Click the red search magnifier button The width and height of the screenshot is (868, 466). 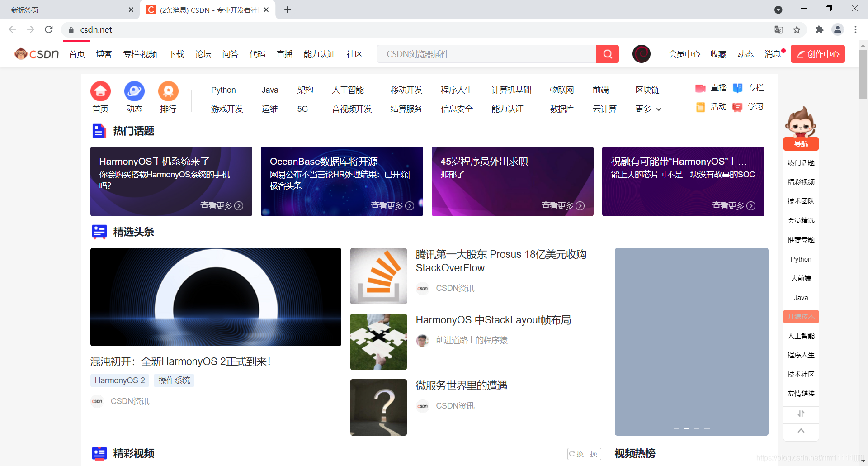pos(608,54)
